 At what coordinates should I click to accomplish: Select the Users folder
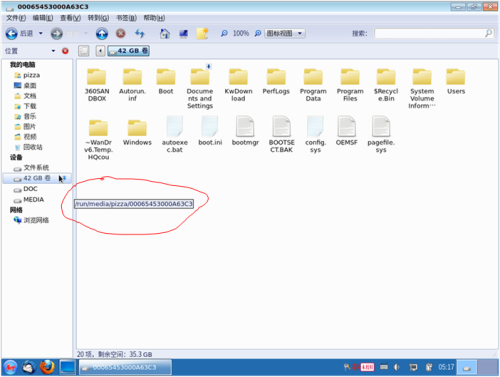coord(456,82)
